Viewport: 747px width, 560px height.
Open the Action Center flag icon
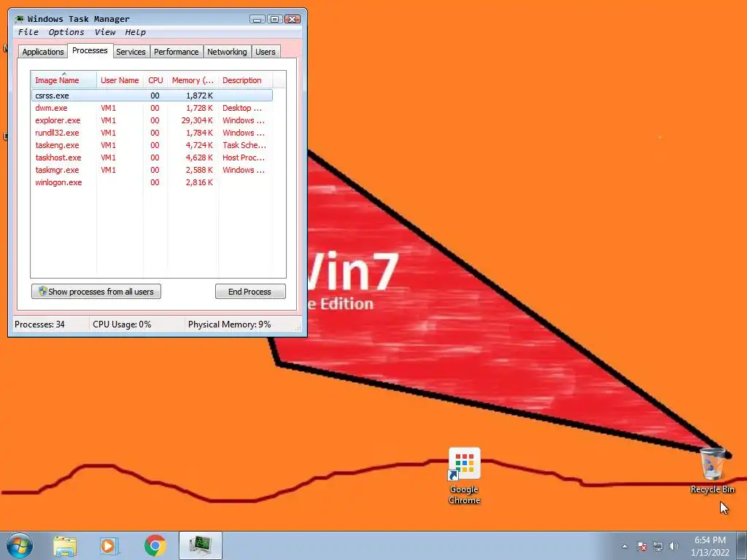[642, 546]
